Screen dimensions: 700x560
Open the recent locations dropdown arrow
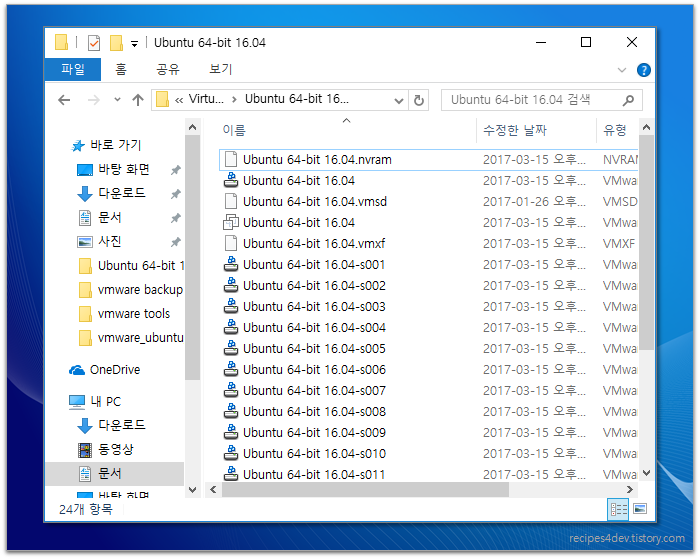coord(117,100)
